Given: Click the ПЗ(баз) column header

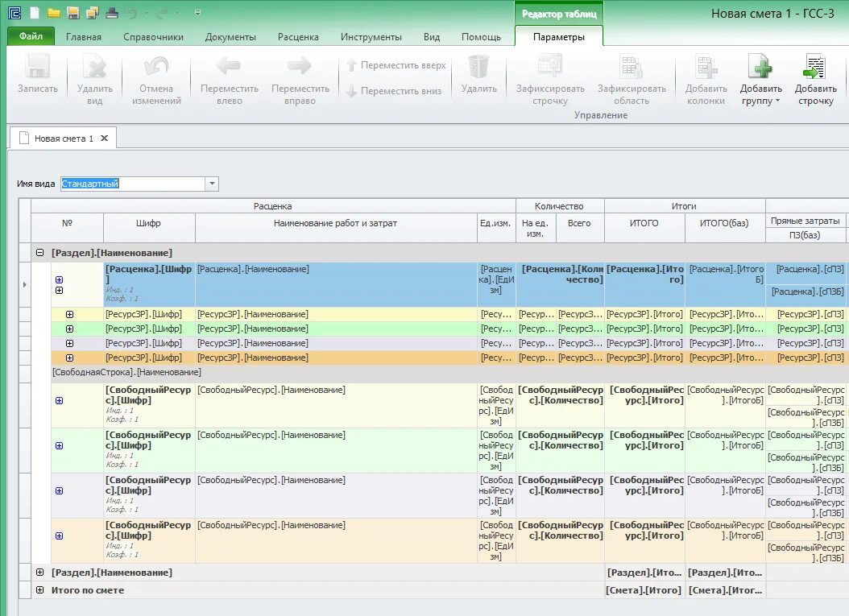Looking at the screenshot, I should [806, 235].
